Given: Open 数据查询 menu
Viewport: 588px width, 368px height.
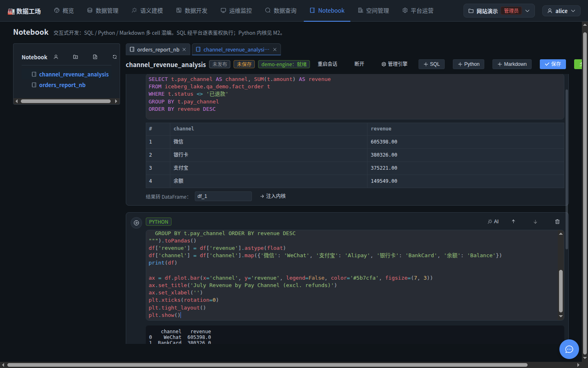Looking at the screenshot, I should pos(281,11).
